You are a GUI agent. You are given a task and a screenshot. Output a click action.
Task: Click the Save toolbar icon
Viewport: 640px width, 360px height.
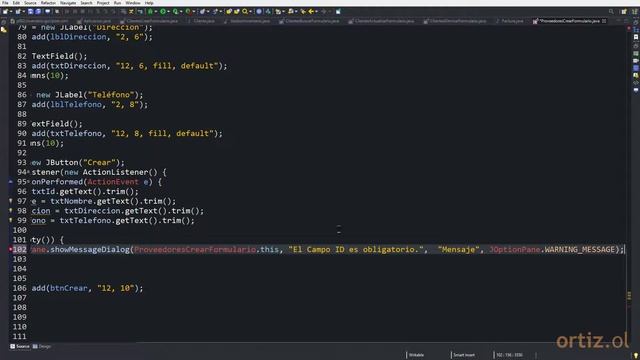(x=30, y=11)
